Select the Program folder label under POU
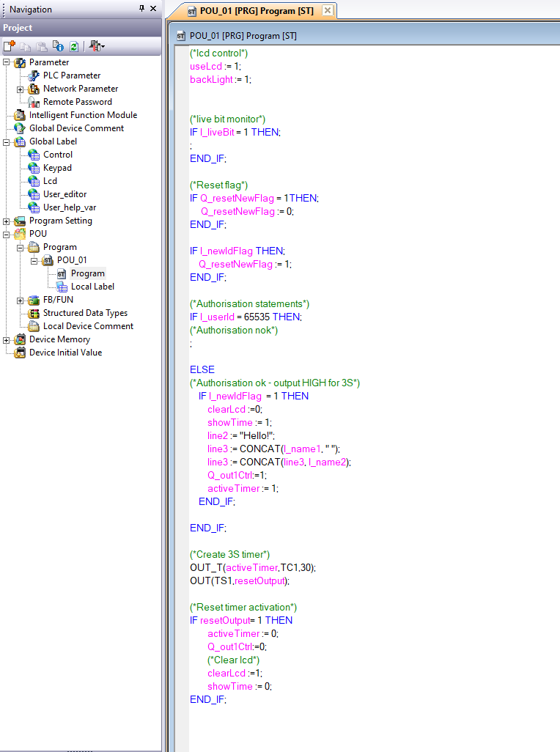The height and width of the screenshot is (752, 560). [x=60, y=247]
